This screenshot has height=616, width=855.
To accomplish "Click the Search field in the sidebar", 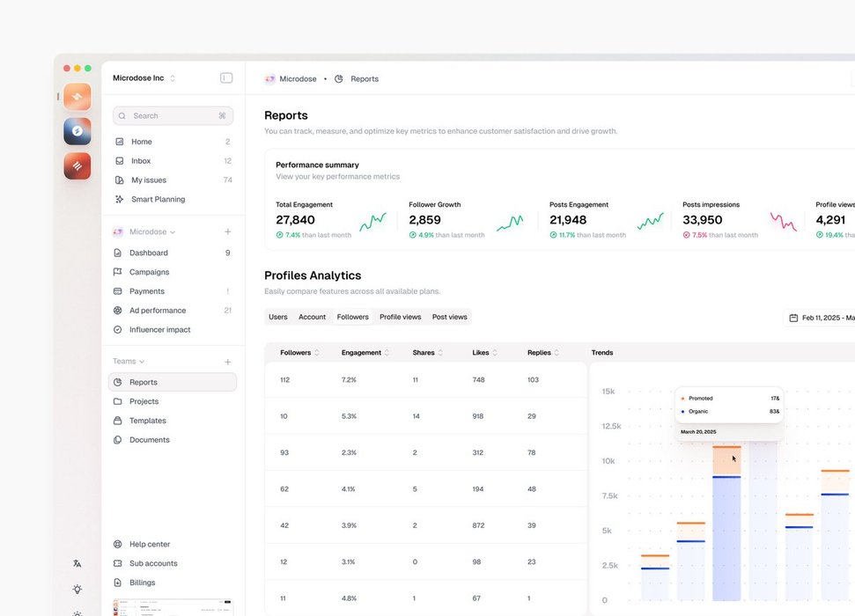I will pos(173,116).
